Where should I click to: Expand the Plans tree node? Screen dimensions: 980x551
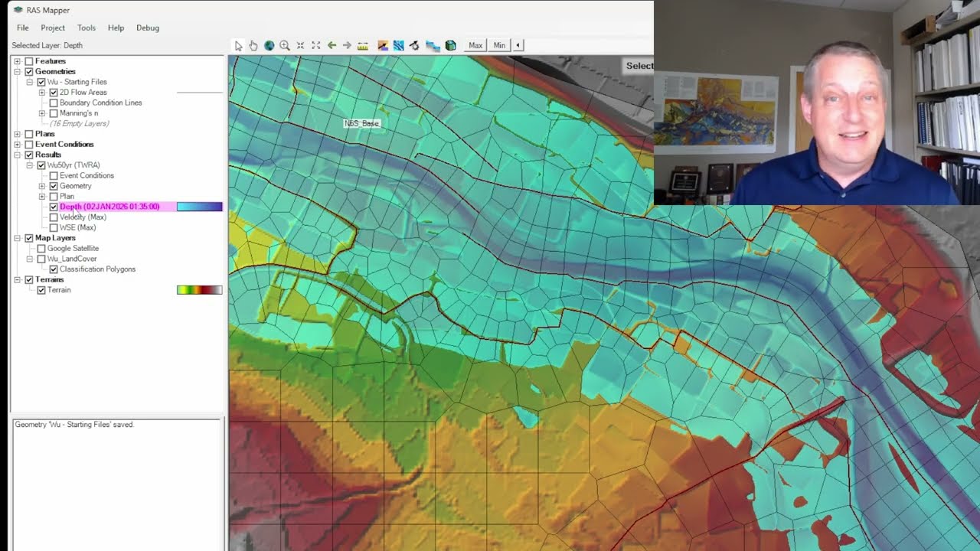coord(18,134)
